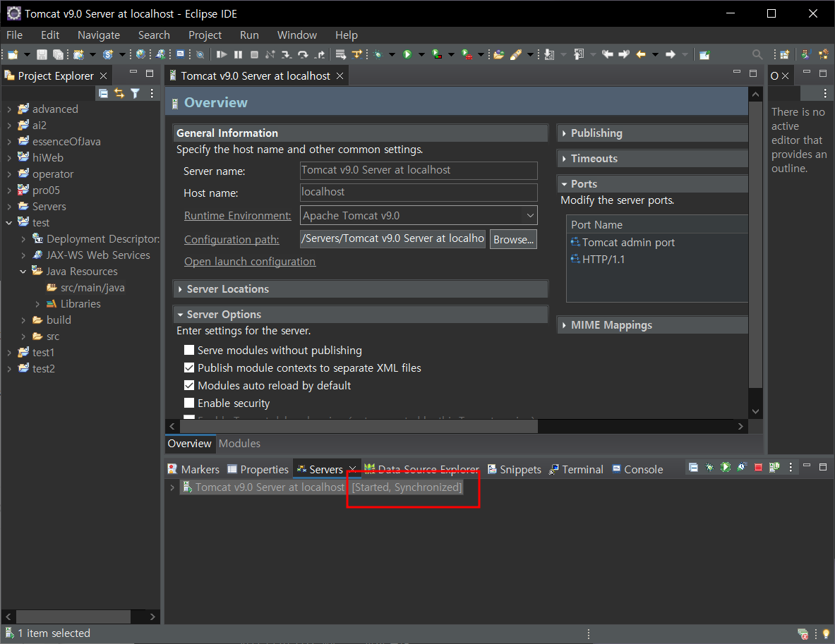
Task: Click the Step Into toolbar icon
Action: click(287, 54)
